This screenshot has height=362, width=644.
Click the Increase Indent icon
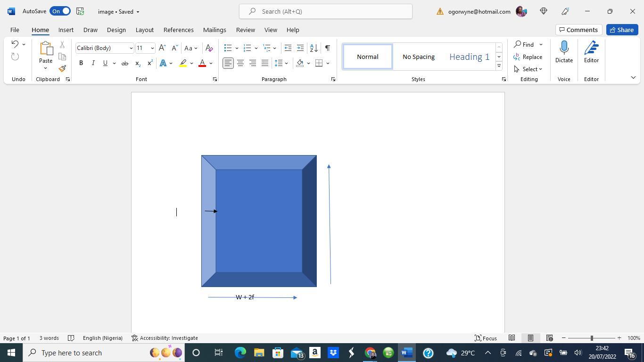coord(300,48)
